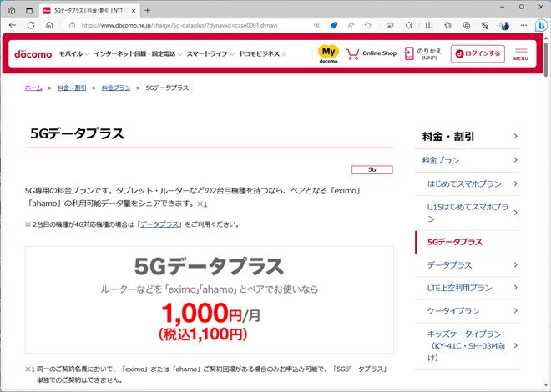Open the データプラス inline link
Image resolution: width=551 pixels, height=392 pixels.
[160, 224]
